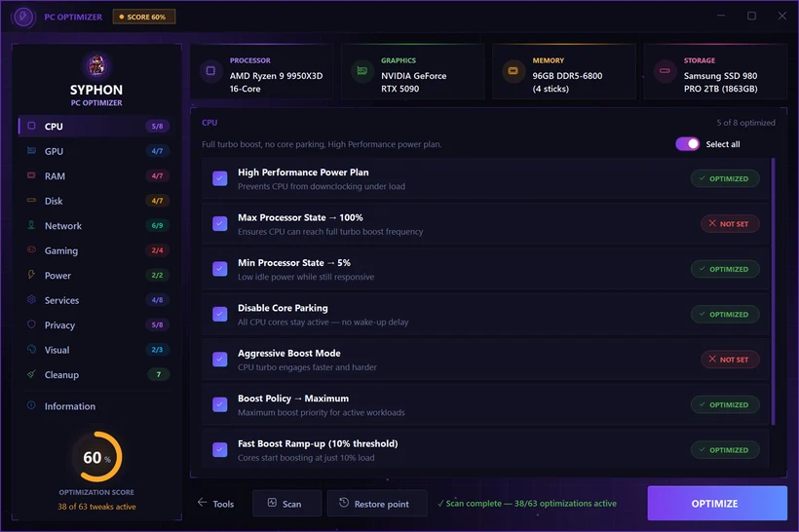Open the CPU category

(95, 126)
